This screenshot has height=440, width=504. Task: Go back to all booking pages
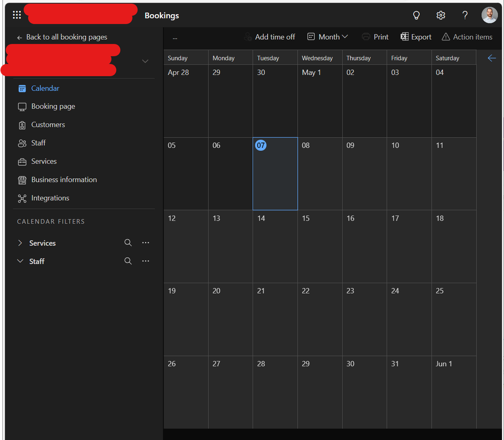(62, 37)
